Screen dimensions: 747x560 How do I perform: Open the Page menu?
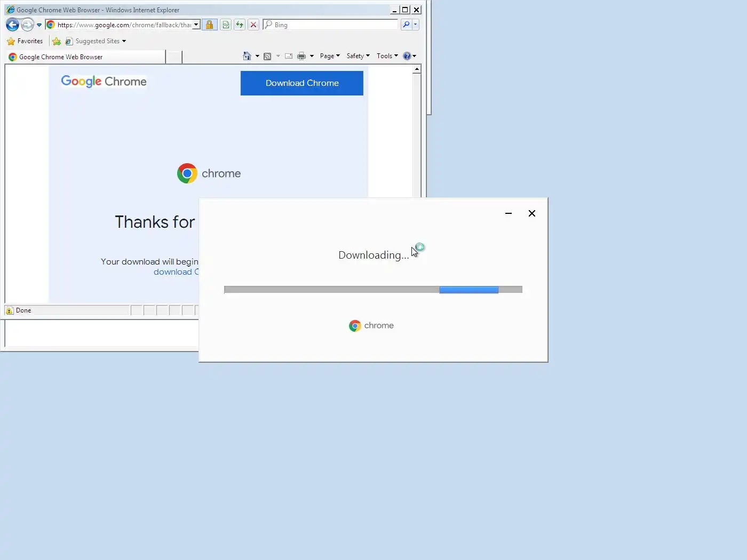click(x=330, y=56)
